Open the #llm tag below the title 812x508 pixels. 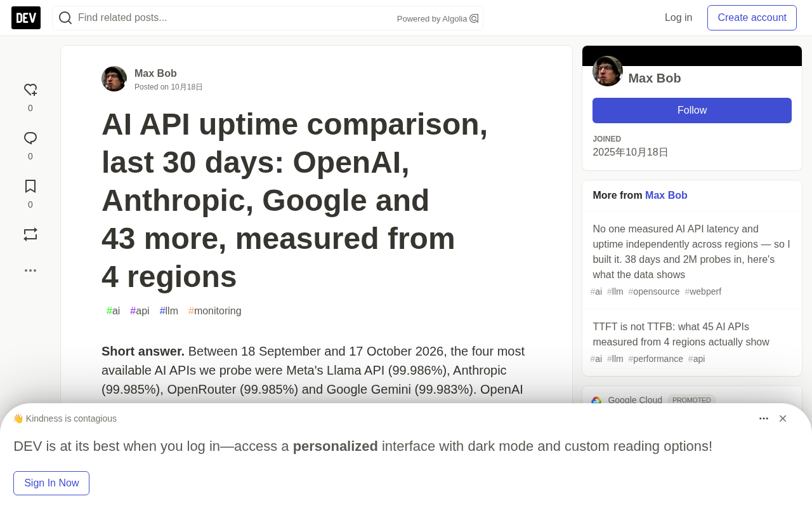pyautogui.click(x=169, y=311)
